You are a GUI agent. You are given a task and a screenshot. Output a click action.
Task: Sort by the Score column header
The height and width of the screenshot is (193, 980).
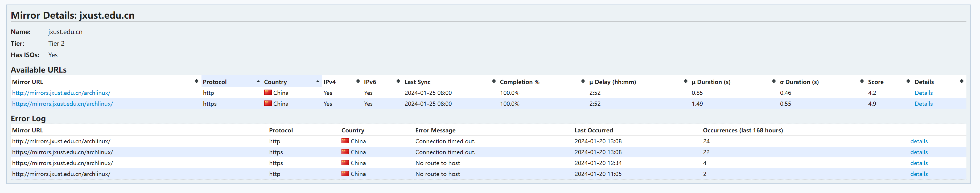[x=889, y=82]
